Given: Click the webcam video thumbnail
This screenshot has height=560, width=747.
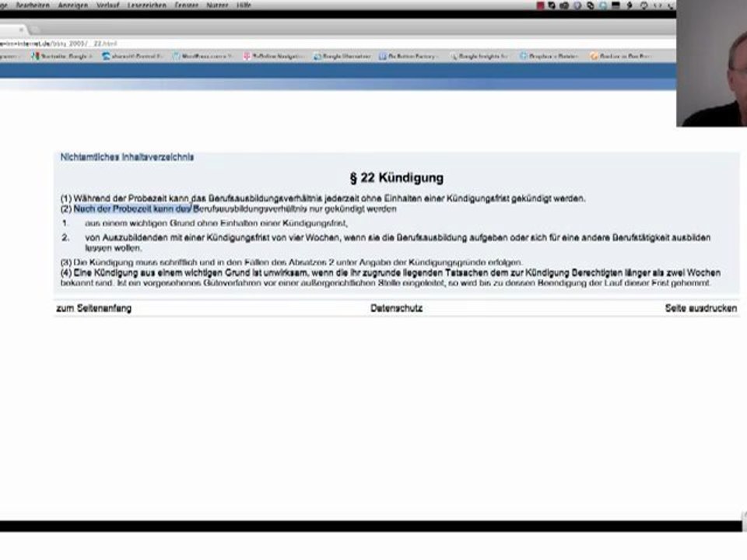Looking at the screenshot, I should coord(712,63).
